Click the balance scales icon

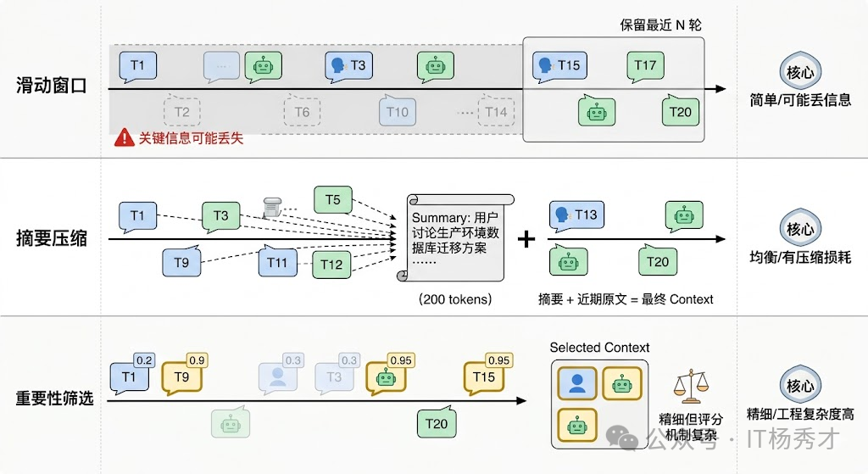(691, 386)
